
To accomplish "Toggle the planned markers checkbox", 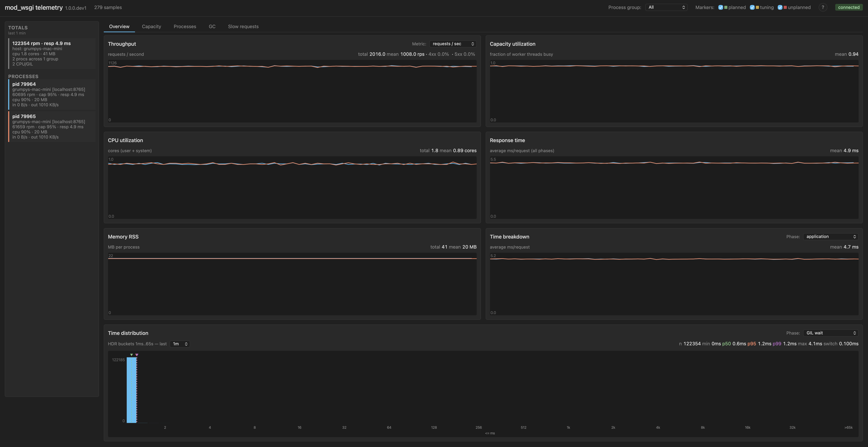I will pyautogui.click(x=720, y=7).
